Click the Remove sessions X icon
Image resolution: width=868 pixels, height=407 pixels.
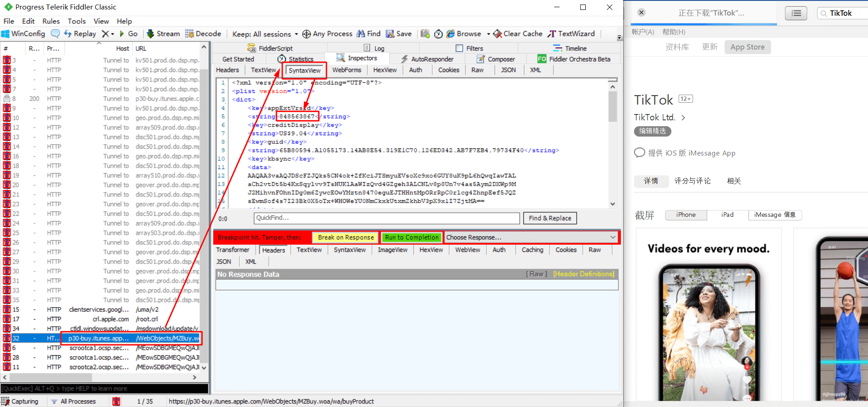tap(105, 34)
